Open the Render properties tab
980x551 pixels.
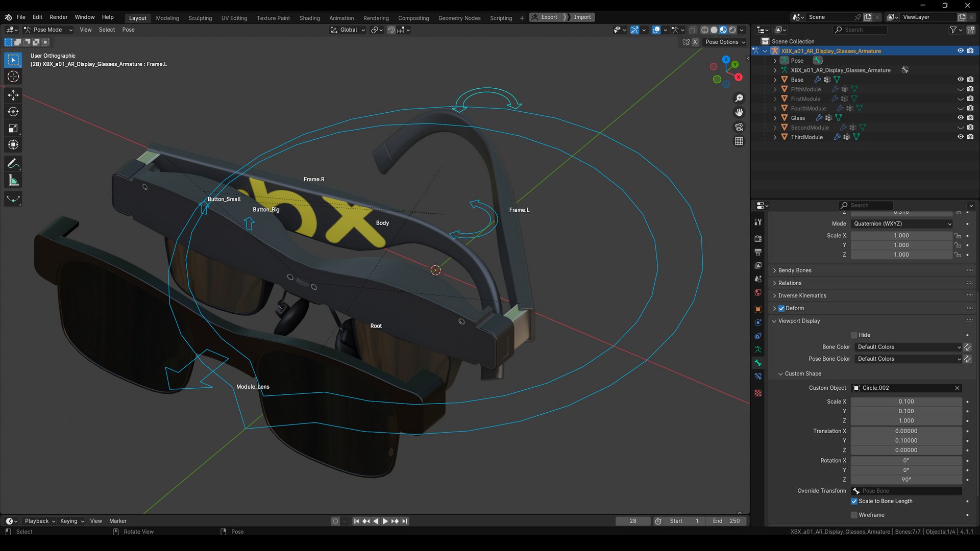[x=758, y=238]
